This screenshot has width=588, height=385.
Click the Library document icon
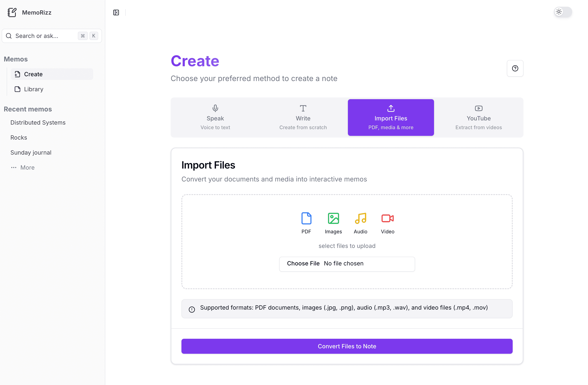(17, 89)
